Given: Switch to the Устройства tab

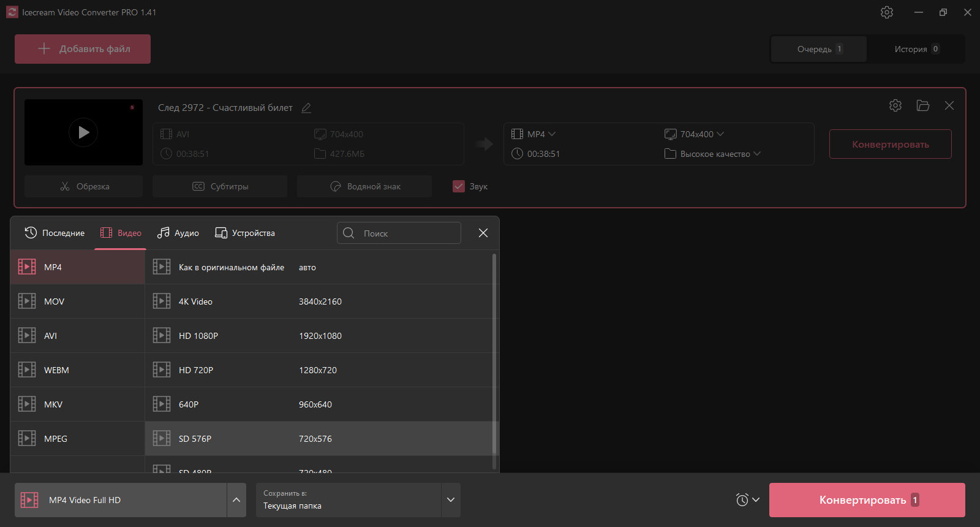Looking at the screenshot, I should click(x=245, y=233).
